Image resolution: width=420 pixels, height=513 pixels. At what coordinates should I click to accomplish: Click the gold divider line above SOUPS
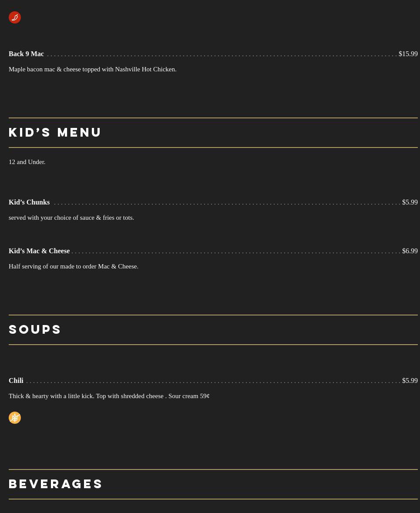point(213,315)
